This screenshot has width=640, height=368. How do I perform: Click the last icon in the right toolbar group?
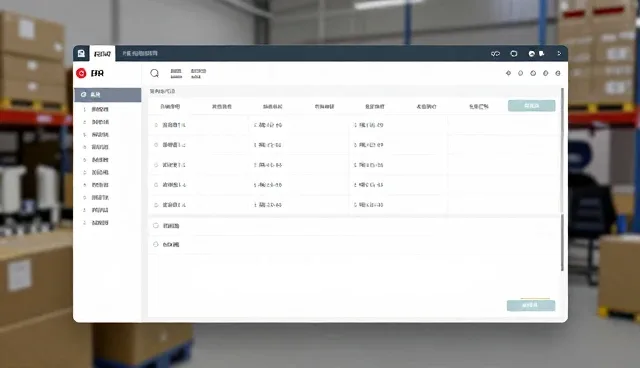tap(558, 73)
